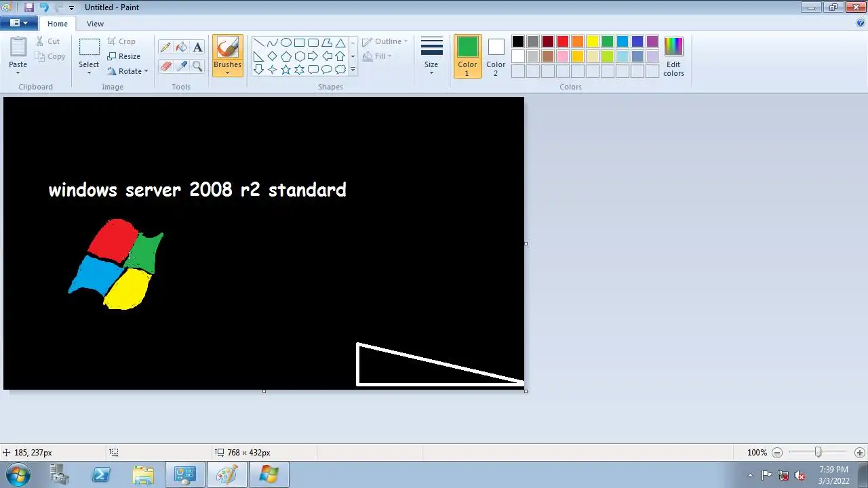Viewport: 868px width, 488px height.
Task: Expand the Shapes gallery More arrow
Action: 352,69
